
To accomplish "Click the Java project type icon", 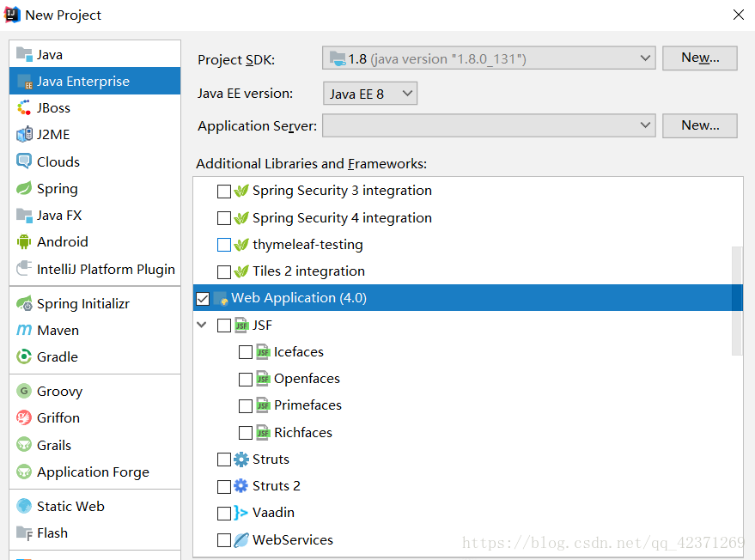I will 24,54.
